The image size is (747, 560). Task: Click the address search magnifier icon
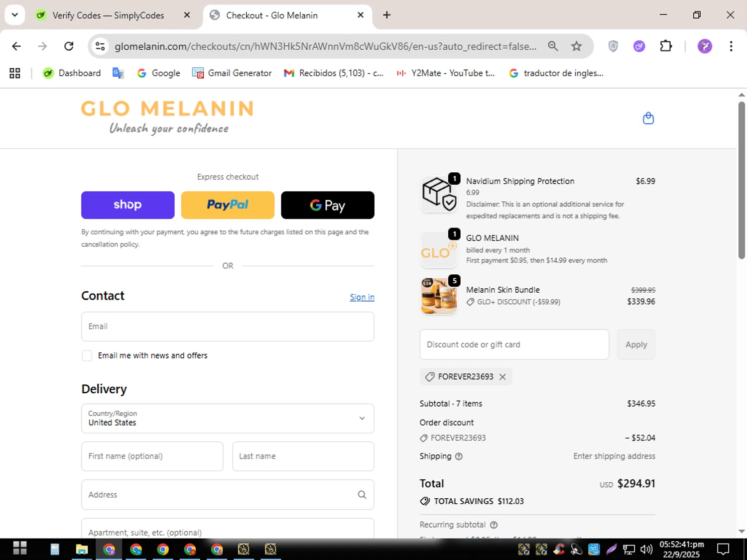pyautogui.click(x=362, y=494)
